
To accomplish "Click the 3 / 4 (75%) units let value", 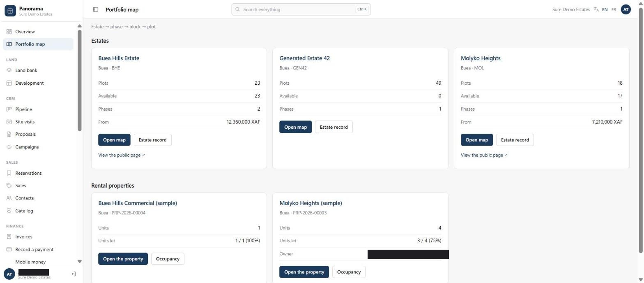I will (429, 241).
